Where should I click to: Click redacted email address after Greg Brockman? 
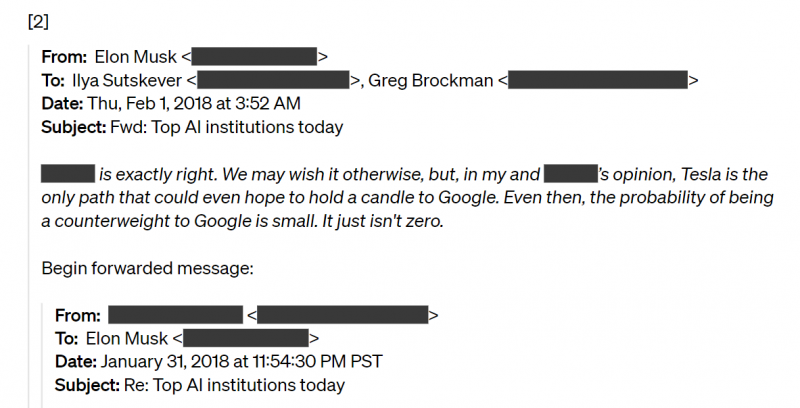tap(597, 81)
